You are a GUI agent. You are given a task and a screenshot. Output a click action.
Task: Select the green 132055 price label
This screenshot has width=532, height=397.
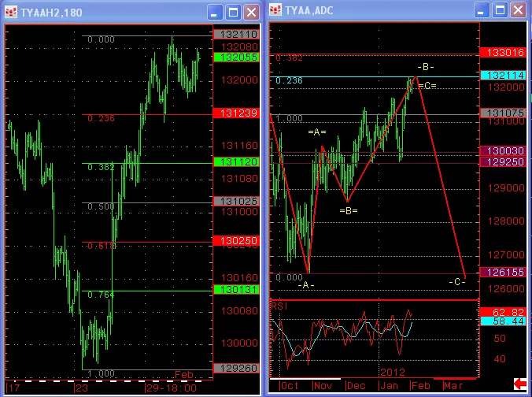coord(237,58)
